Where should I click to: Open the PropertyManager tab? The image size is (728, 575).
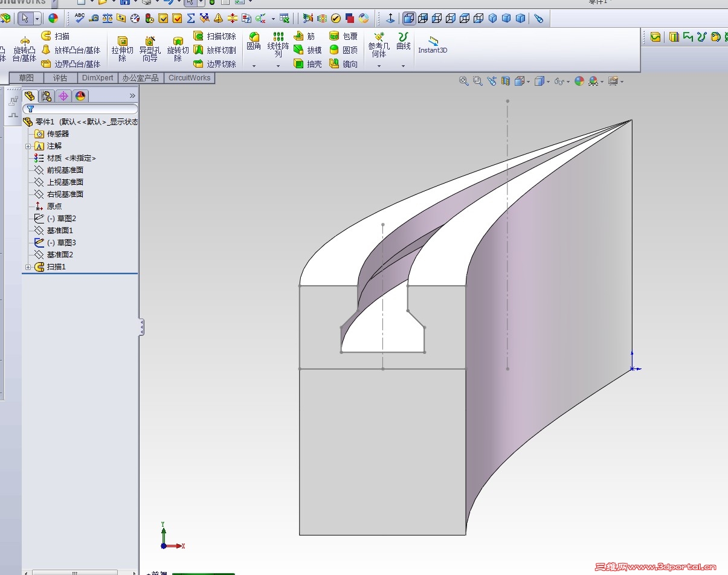point(47,96)
